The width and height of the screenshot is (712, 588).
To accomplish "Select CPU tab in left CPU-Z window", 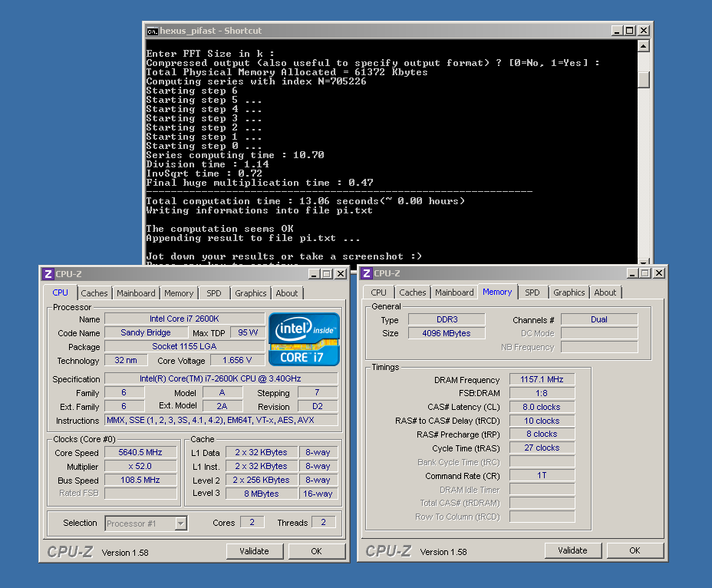I will click(x=60, y=292).
